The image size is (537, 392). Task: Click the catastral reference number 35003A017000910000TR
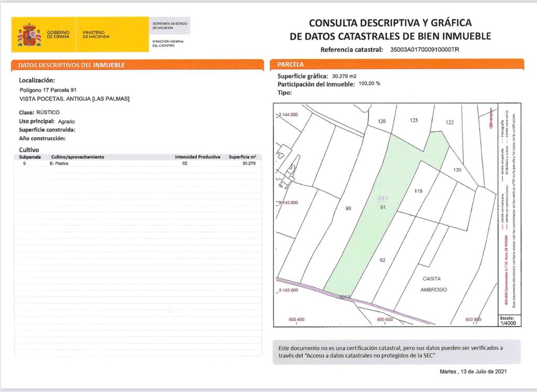pos(425,50)
